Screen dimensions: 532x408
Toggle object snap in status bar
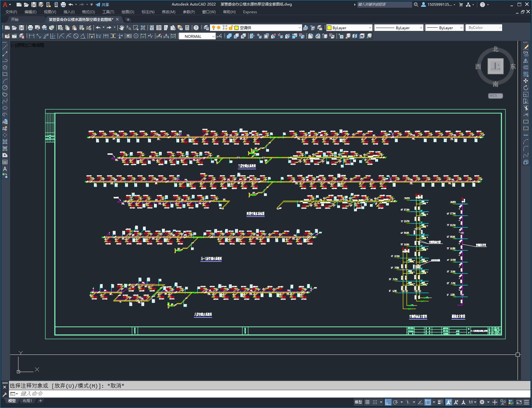(428, 402)
